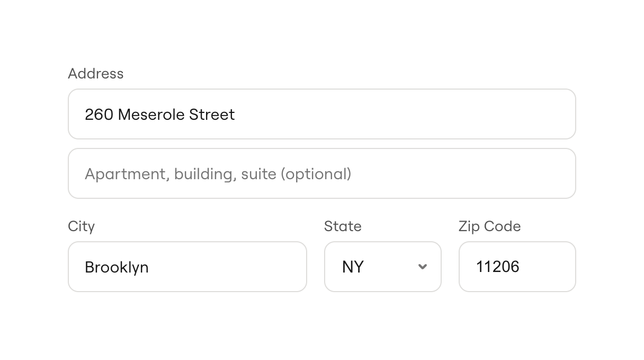Click the State label above dropdown
The image size is (644, 360).
[x=343, y=226]
